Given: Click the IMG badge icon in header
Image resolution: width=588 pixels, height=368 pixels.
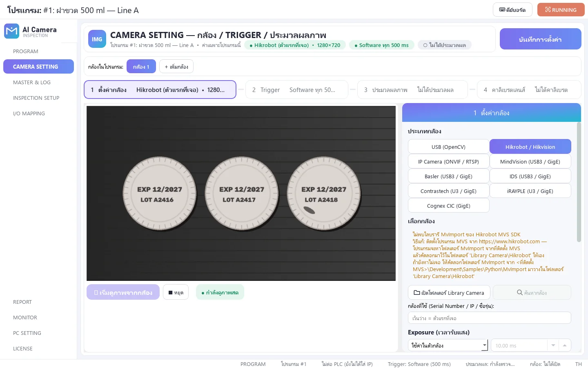Looking at the screenshot, I should (97, 39).
